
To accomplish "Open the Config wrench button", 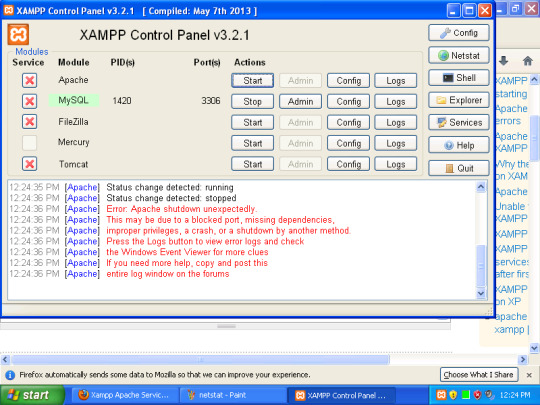I will click(x=459, y=33).
